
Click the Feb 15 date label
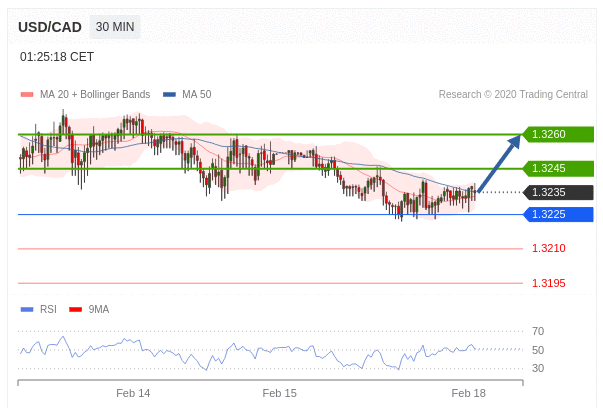pos(280,393)
